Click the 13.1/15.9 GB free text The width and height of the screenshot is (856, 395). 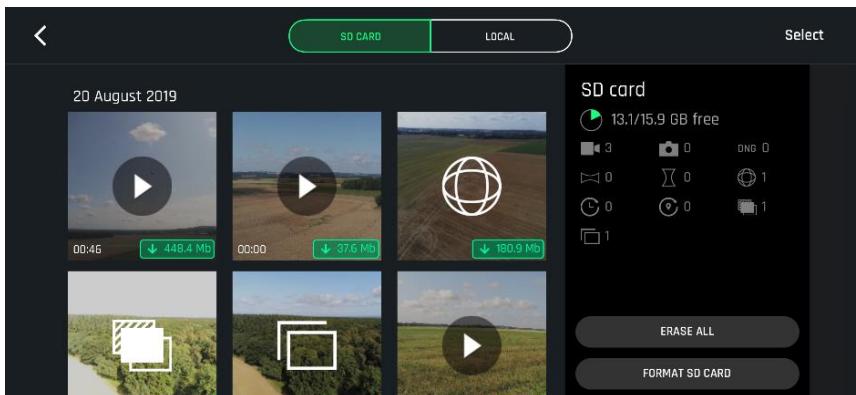[665, 119]
